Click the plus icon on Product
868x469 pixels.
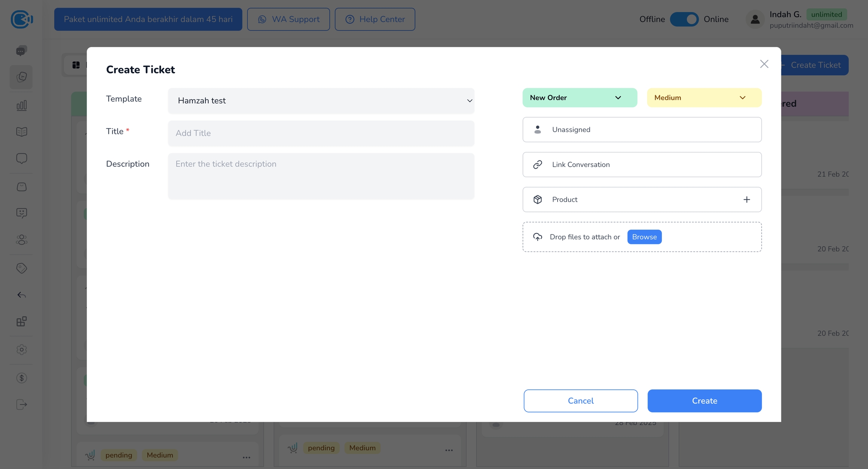pos(746,199)
